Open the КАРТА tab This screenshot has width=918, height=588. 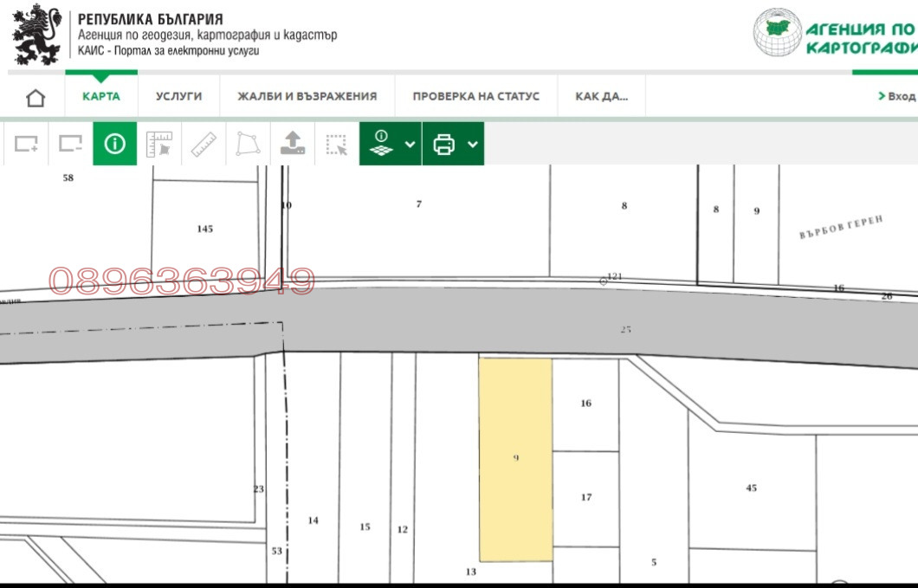coord(101,96)
